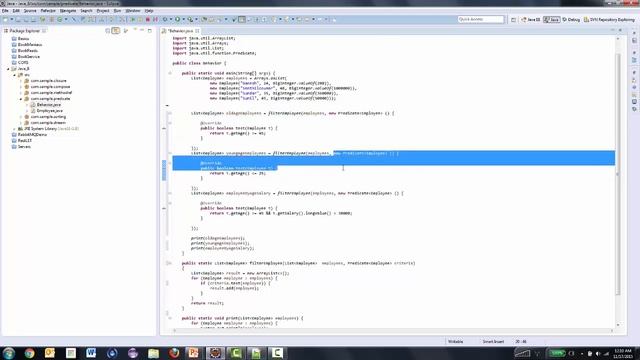Switch to the Debug perspective

pyautogui.click(x=571, y=19)
